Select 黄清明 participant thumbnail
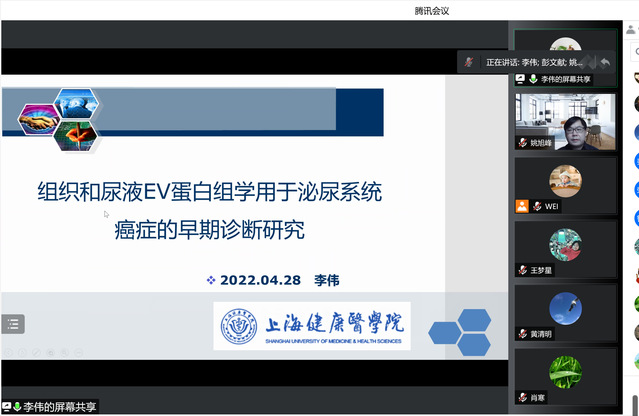This screenshot has width=639, height=416. click(x=565, y=310)
